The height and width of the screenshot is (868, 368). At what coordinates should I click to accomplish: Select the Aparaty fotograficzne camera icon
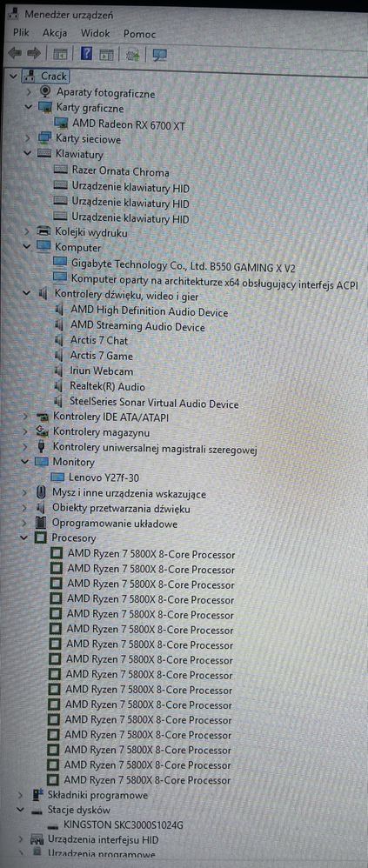(x=46, y=92)
